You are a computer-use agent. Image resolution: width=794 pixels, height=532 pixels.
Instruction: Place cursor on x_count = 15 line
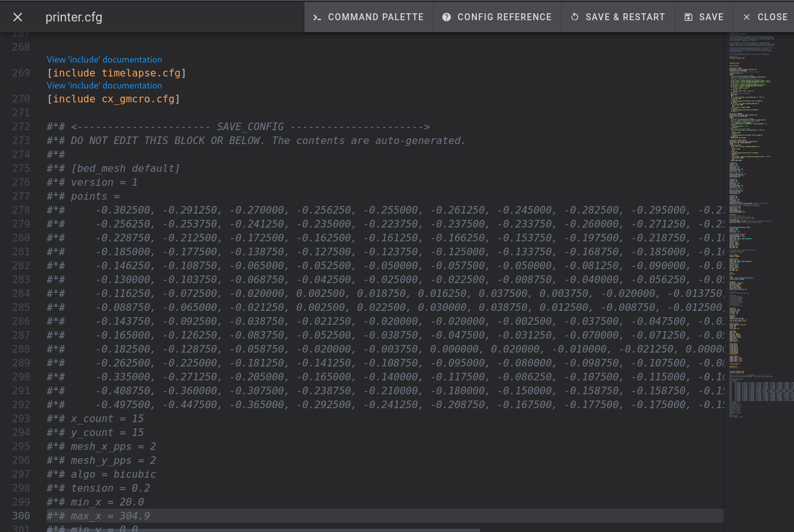[107, 419]
